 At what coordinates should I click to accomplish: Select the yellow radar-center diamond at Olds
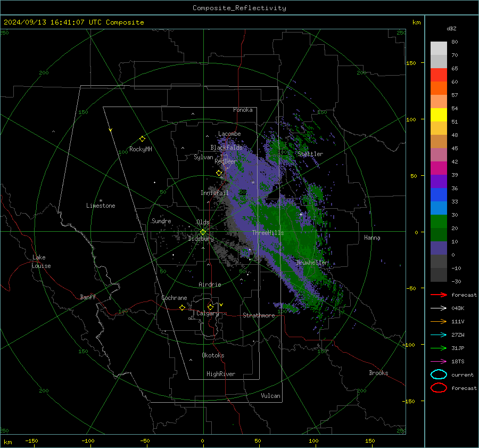(203, 232)
